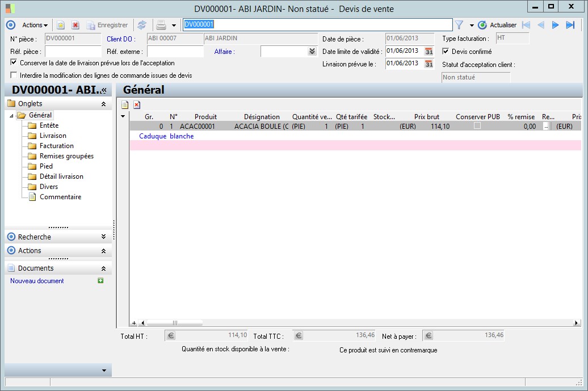Delete line using grid red X icon
The height and width of the screenshot is (391, 588).
point(137,104)
